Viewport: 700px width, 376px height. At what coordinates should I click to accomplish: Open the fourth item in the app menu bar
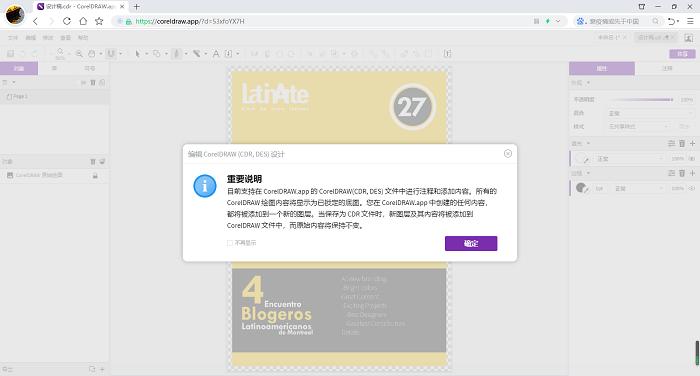[66, 38]
